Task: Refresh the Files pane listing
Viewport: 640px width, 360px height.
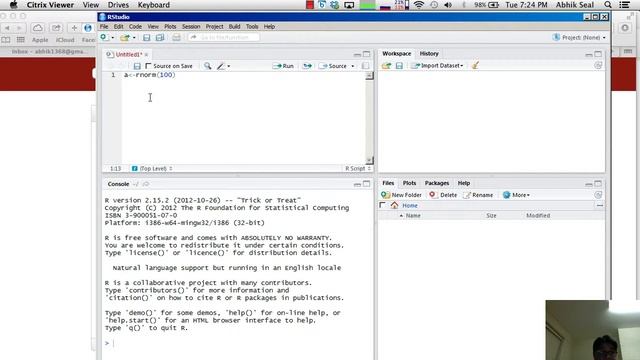Action: [598, 195]
